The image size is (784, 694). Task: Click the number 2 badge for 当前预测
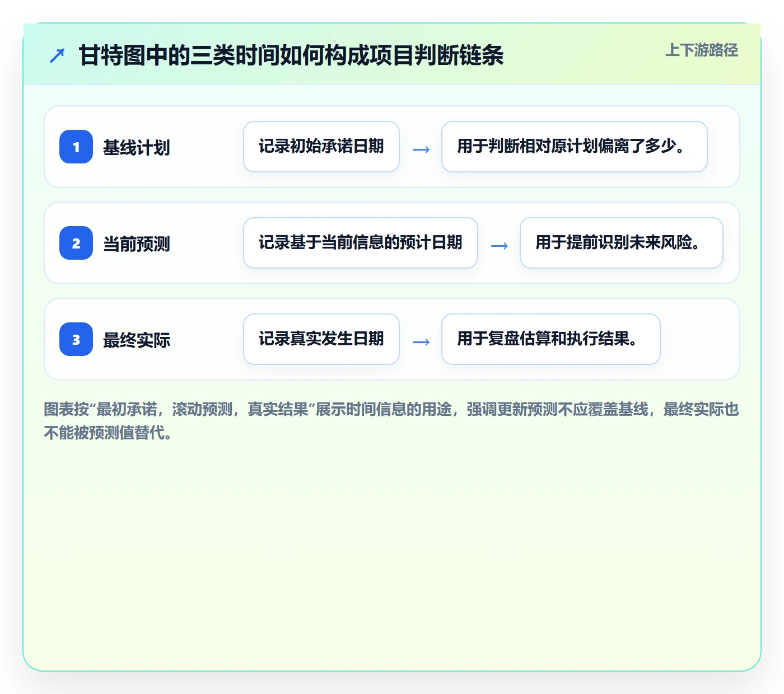[76, 243]
